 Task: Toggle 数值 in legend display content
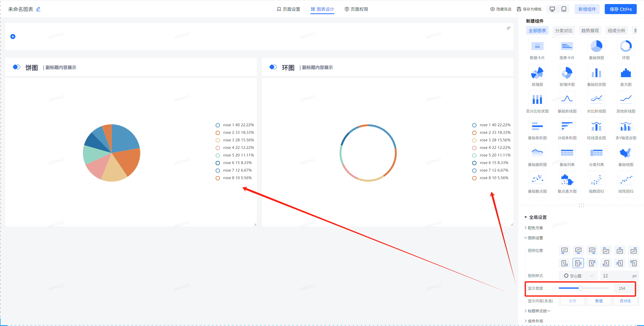click(599, 301)
